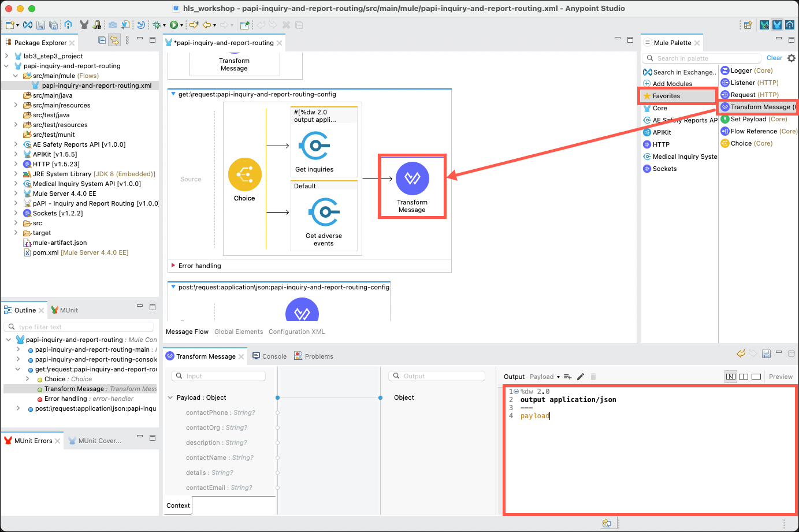Image resolution: width=799 pixels, height=532 pixels.
Task: Collapse the get:\request flow triangle
Action: [x=173, y=94]
